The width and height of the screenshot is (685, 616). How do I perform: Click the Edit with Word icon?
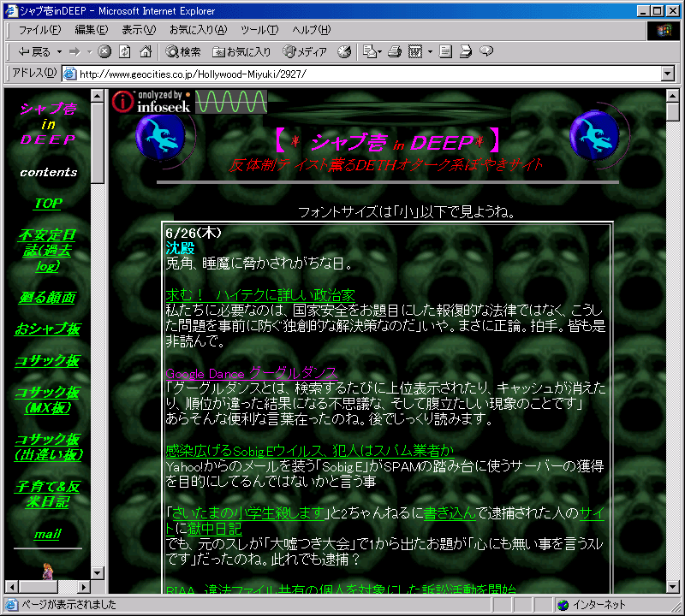[415, 52]
